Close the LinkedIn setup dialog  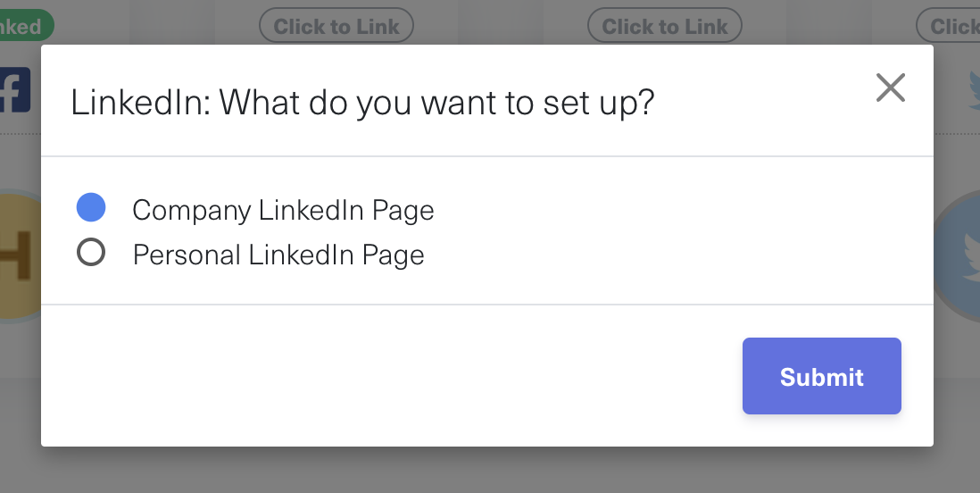(891, 88)
